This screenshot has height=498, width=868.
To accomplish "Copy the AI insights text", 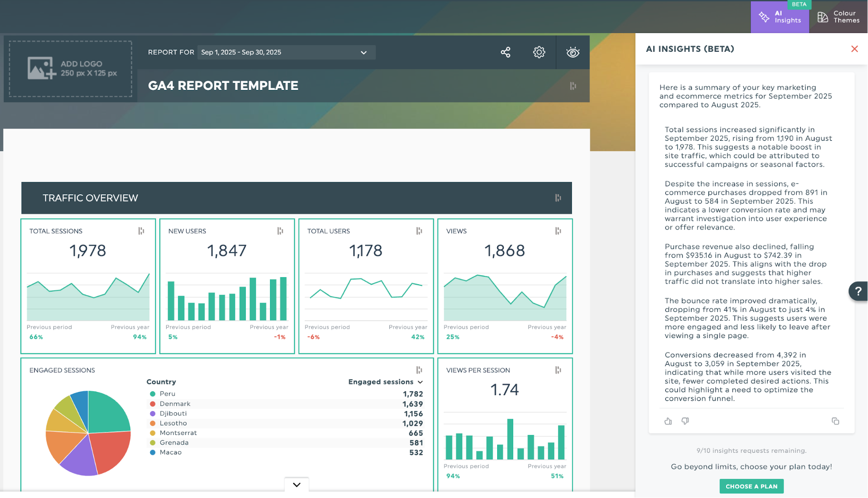I will click(835, 421).
